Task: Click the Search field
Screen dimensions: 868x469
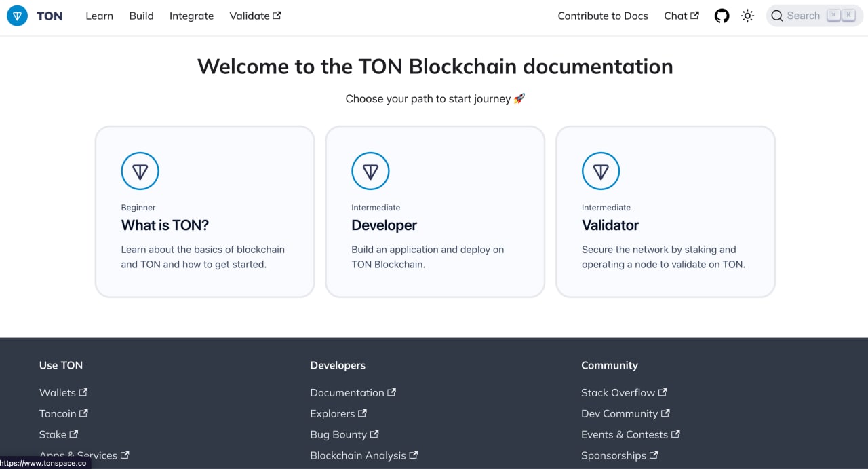Action: point(814,16)
